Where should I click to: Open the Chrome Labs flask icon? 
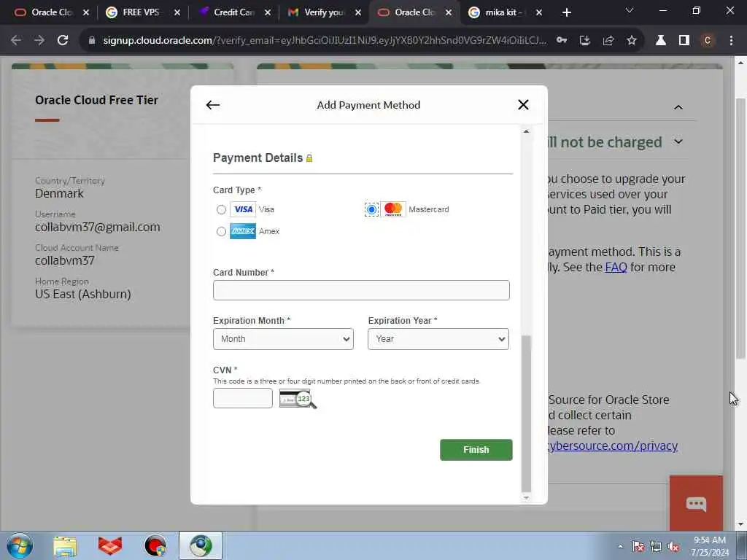(661, 41)
